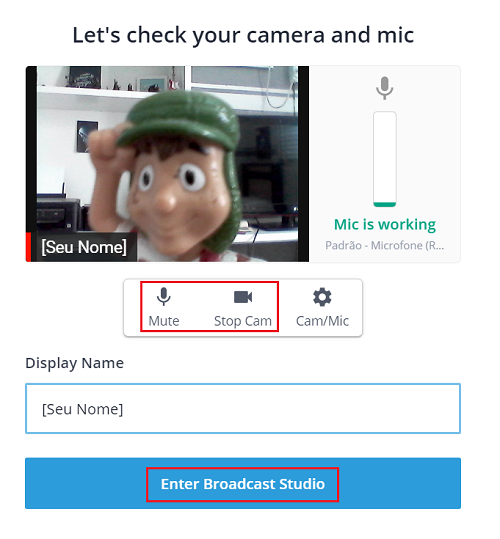
Task: Click the Mute label
Action: pos(164,321)
